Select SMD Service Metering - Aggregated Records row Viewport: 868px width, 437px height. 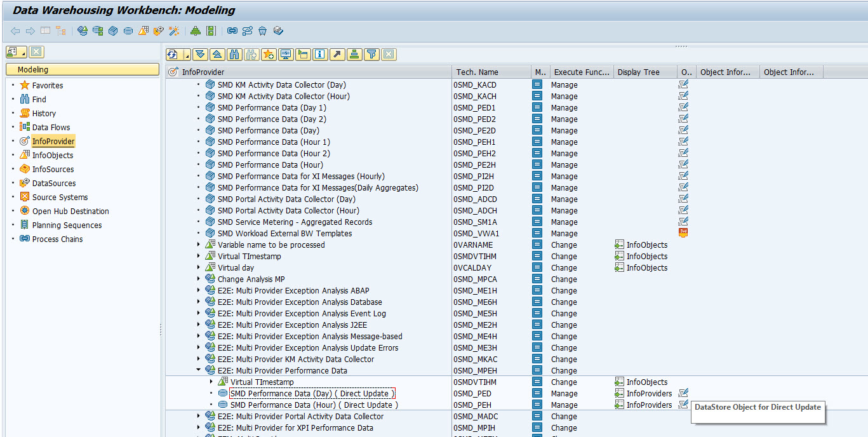295,222
